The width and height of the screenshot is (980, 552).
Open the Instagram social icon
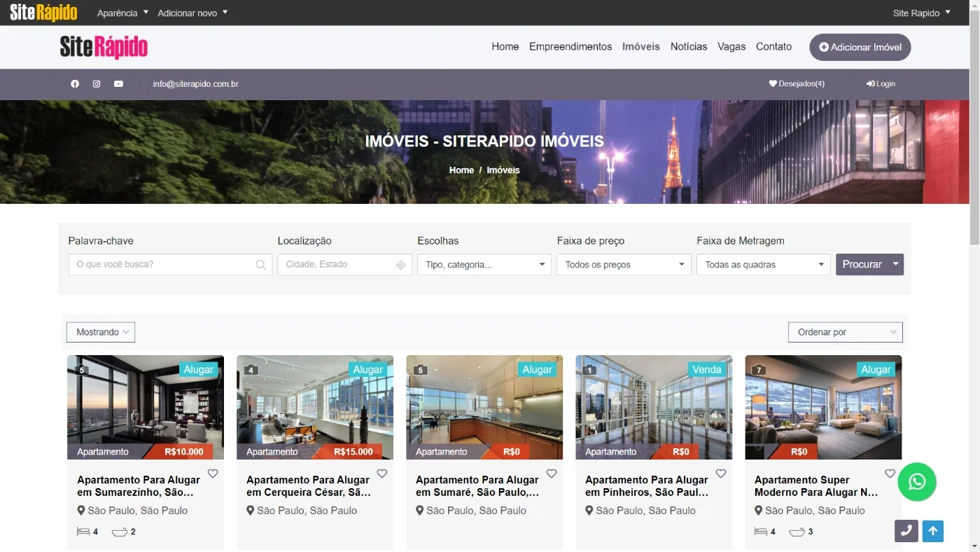click(x=97, y=84)
